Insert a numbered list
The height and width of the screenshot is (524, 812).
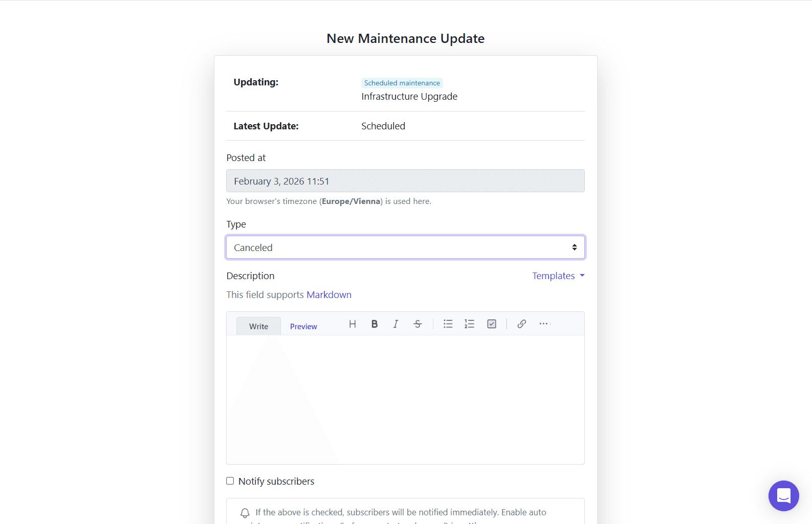click(469, 324)
